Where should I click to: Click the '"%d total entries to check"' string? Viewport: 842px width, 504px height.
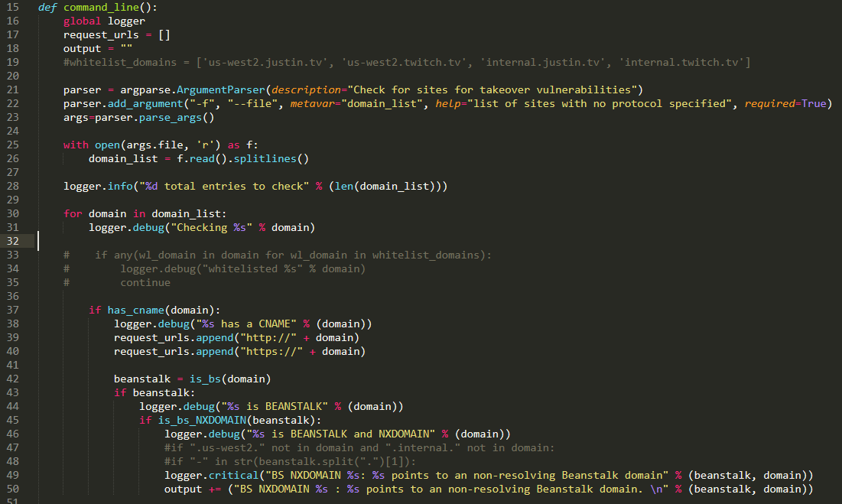224,187
